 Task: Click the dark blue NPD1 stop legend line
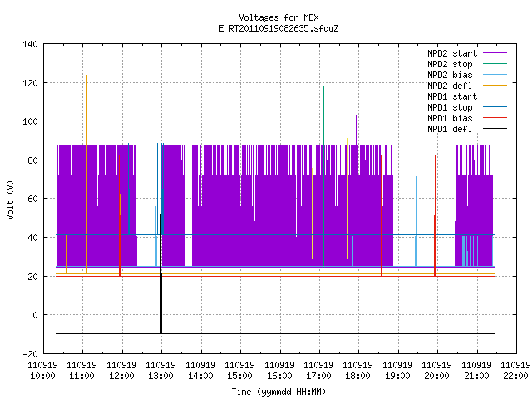click(x=495, y=107)
